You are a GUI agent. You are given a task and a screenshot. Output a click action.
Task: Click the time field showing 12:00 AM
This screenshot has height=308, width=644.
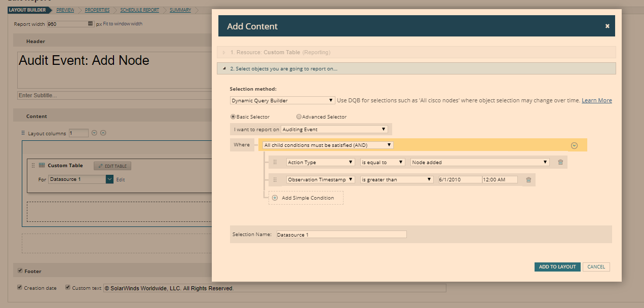(500, 179)
